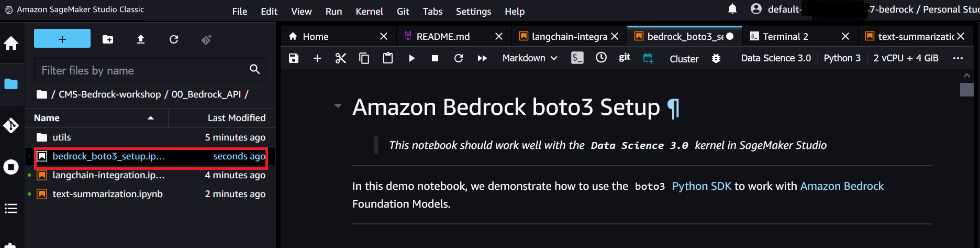Collapse the Amazon Bedrock boto3 Setup heading
Image resolution: width=980 pixels, height=248 pixels.
pyautogui.click(x=338, y=106)
